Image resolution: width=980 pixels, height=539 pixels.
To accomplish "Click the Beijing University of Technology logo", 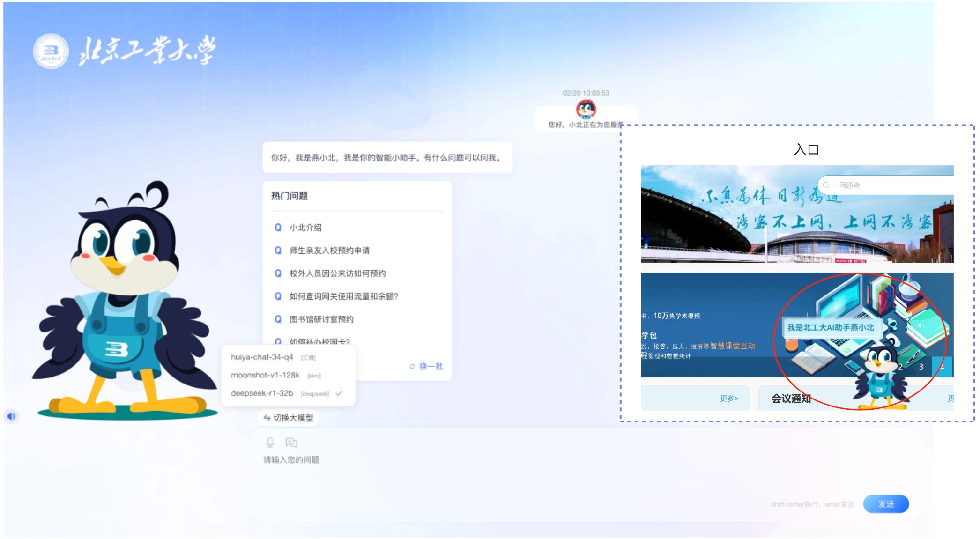I will [x=51, y=51].
